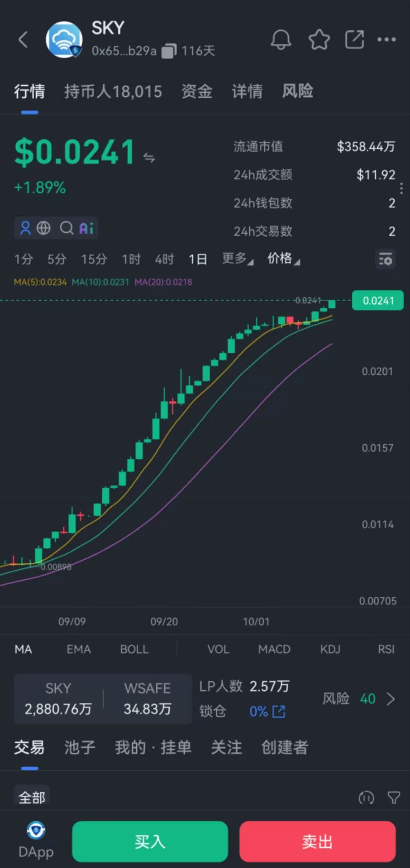Open the share icon
Viewport: 410px width, 868px height.
(354, 40)
